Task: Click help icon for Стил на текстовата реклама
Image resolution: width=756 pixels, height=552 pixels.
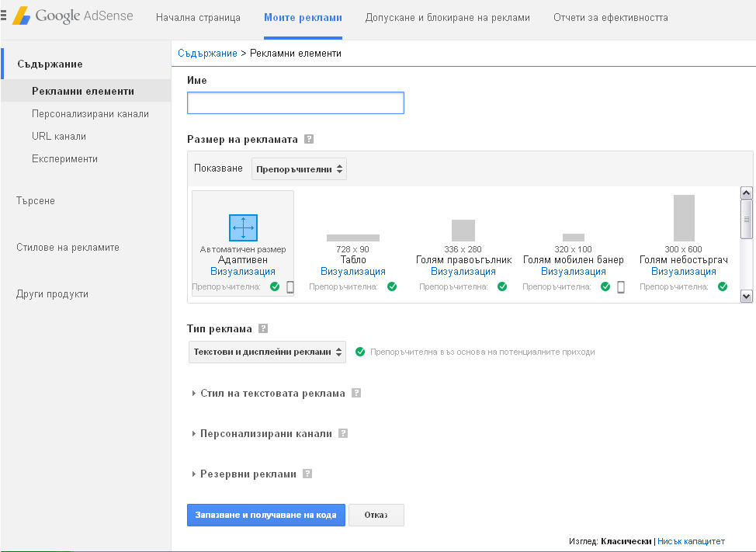Action: (x=356, y=393)
